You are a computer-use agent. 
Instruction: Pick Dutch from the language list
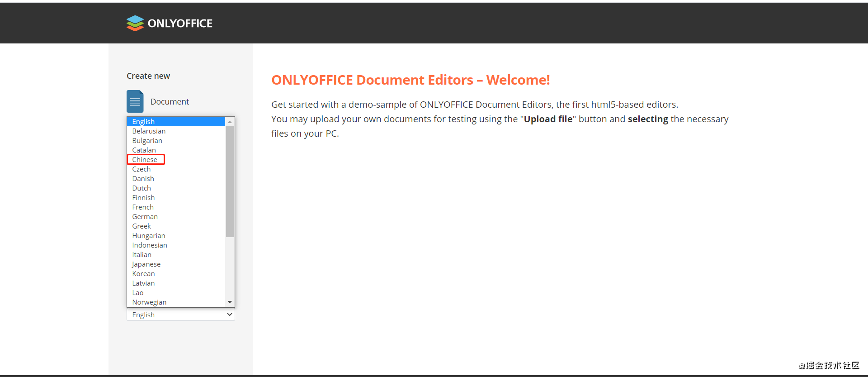(176, 188)
